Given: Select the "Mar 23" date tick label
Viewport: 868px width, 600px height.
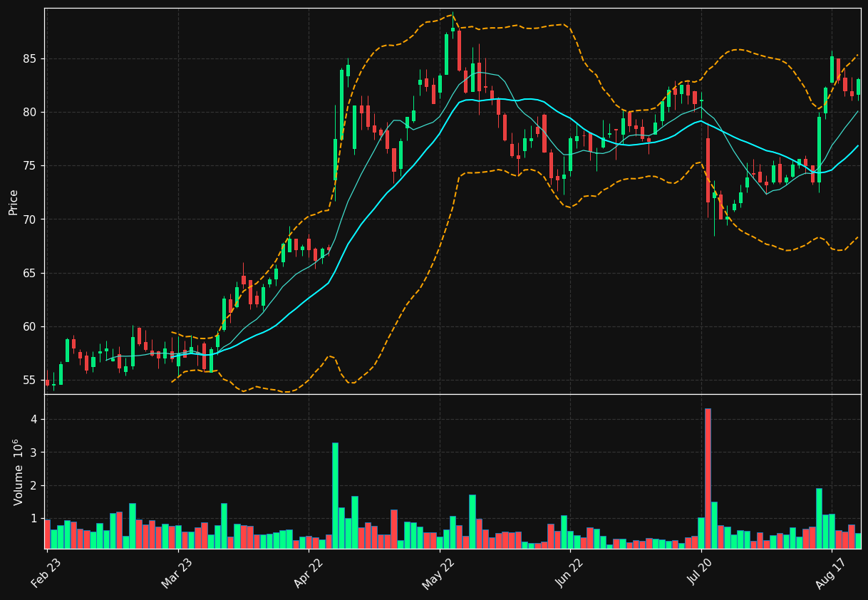Looking at the screenshot, I should 176,574.
